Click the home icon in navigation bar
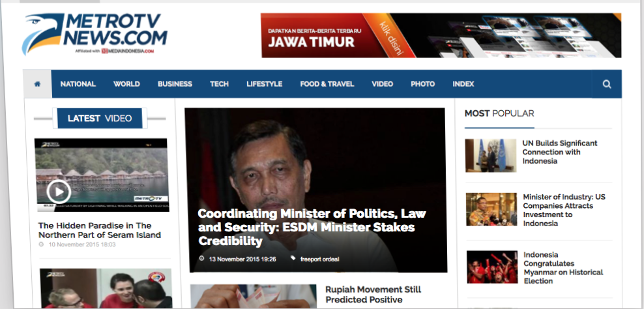This screenshot has height=309, width=644. 37,84
